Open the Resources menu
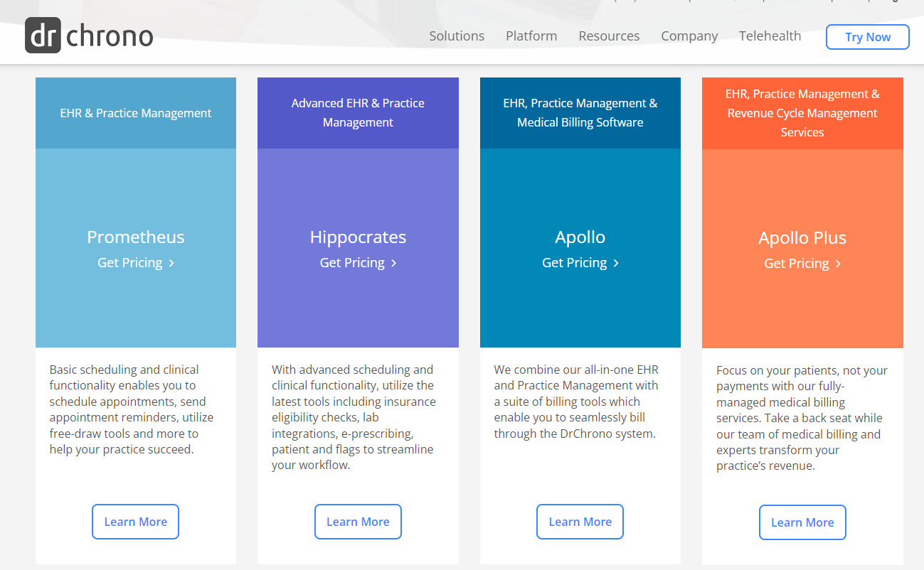This screenshot has width=924, height=570. 609,36
